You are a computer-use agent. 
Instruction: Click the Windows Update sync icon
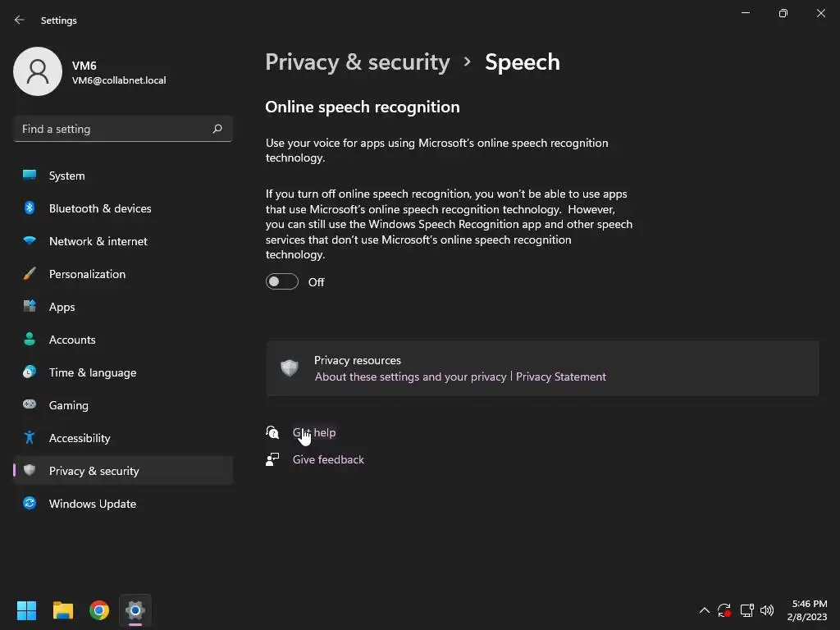30,504
